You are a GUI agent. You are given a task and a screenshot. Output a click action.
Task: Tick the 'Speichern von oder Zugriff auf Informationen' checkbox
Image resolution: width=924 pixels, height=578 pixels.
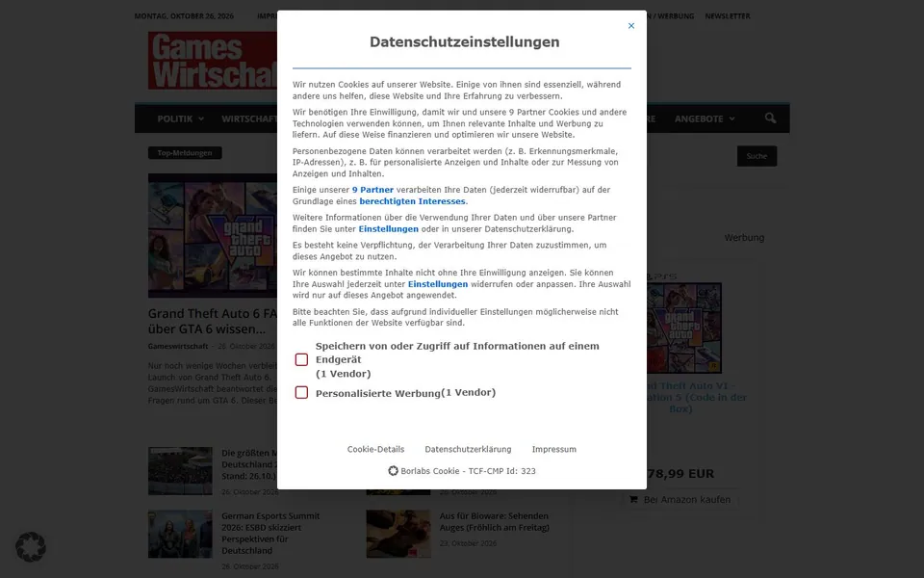[301, 359]
